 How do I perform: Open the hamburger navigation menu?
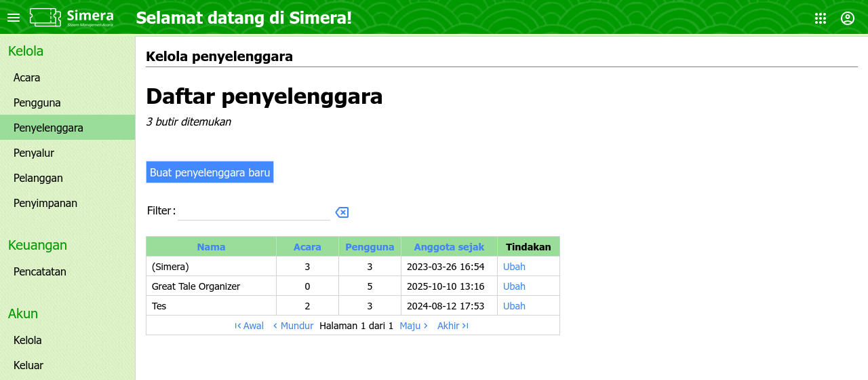[14, 18]
